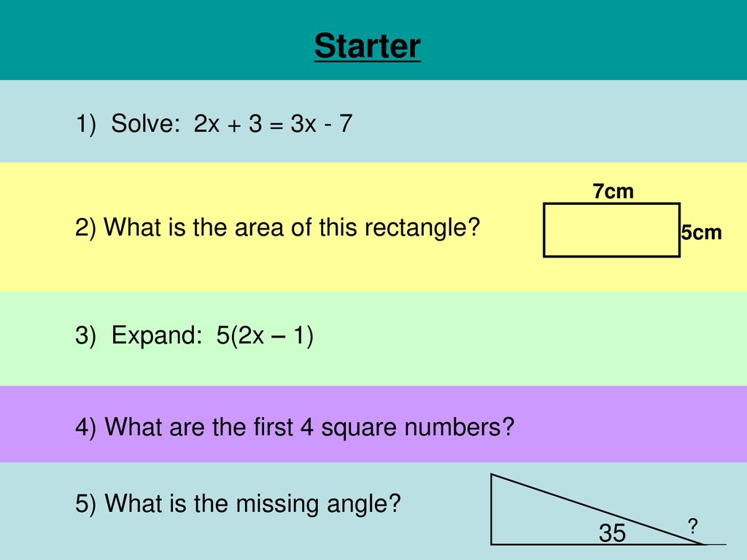
Task: Select the 7cm label above the rectangle
Action: point(613,192)
